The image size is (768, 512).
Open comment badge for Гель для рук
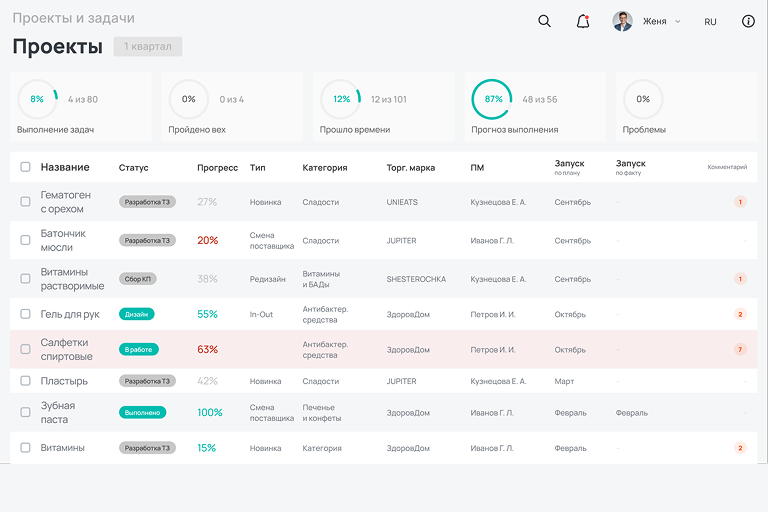[x=740, y=314]
